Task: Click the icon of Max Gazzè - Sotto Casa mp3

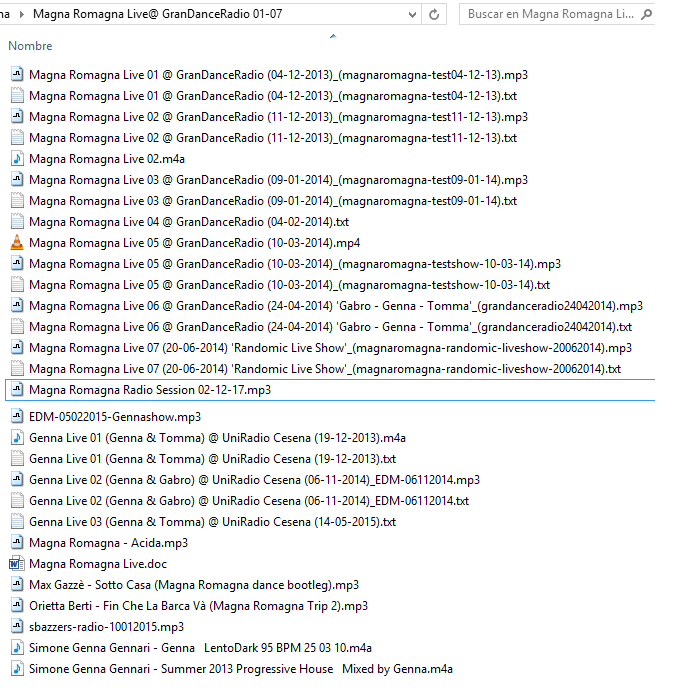Action: click(x=17, y=585)
